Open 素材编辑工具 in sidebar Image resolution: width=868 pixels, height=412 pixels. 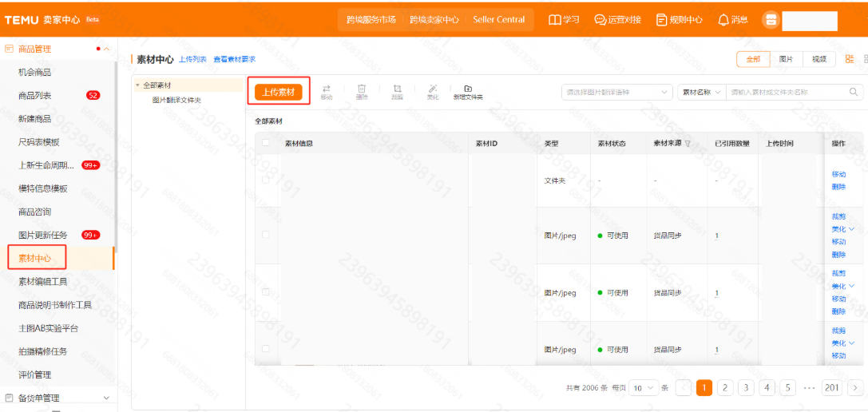coord(42,281)
